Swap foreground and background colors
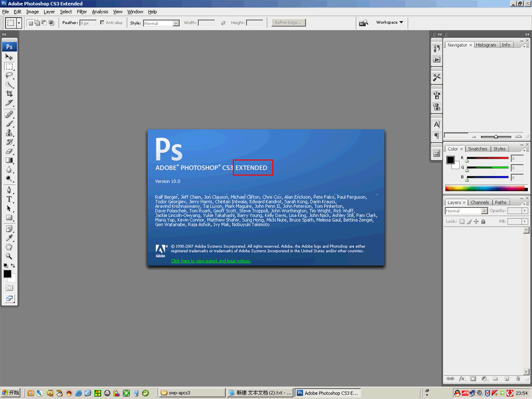 tap(13, 265)
